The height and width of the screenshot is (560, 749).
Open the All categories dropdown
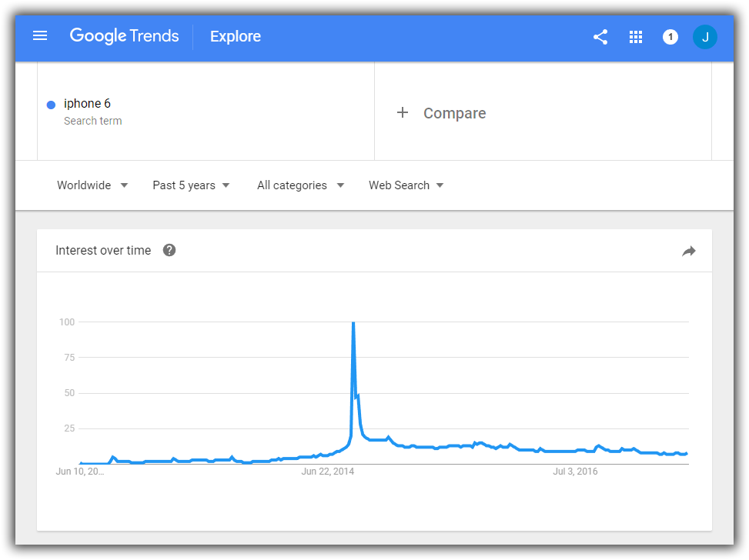(300, 185)
